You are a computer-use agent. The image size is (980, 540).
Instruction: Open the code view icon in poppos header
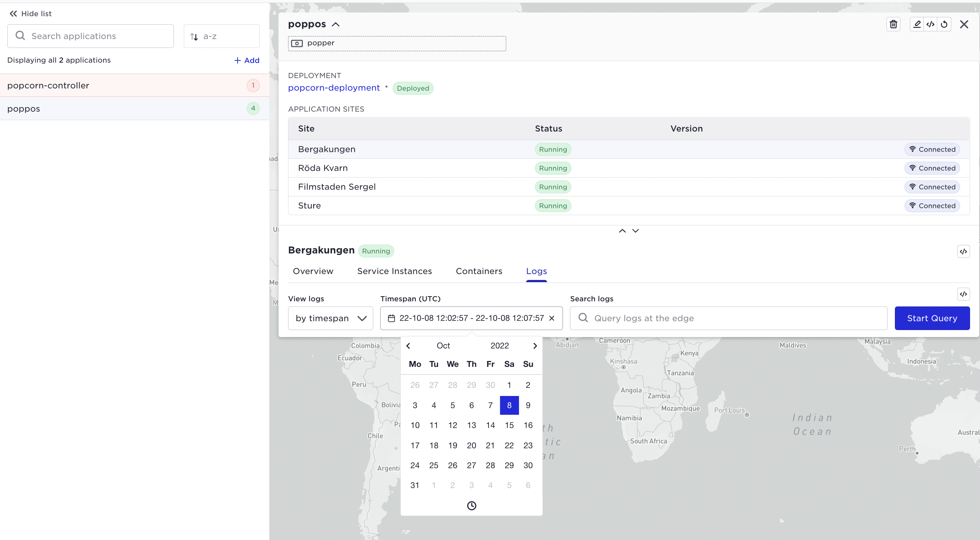931,24
